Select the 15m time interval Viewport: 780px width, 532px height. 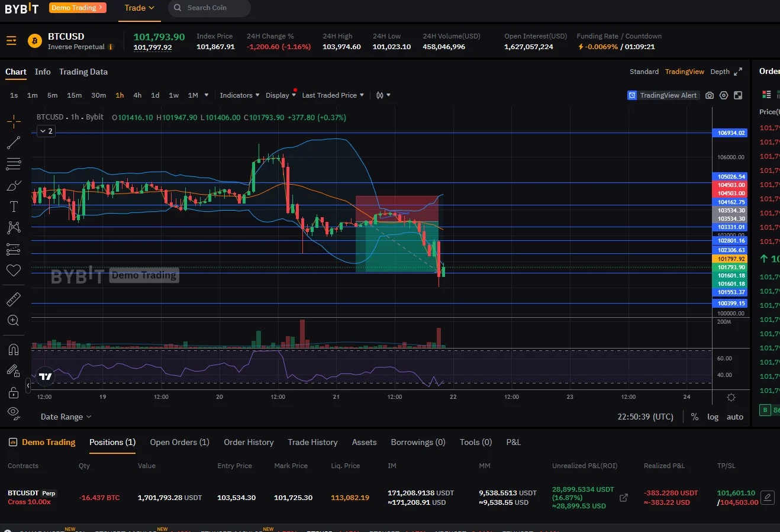tap(75, 95)
